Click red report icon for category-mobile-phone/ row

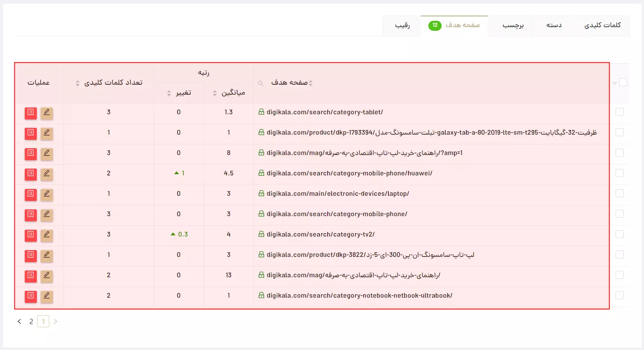(x=31, y=215)
